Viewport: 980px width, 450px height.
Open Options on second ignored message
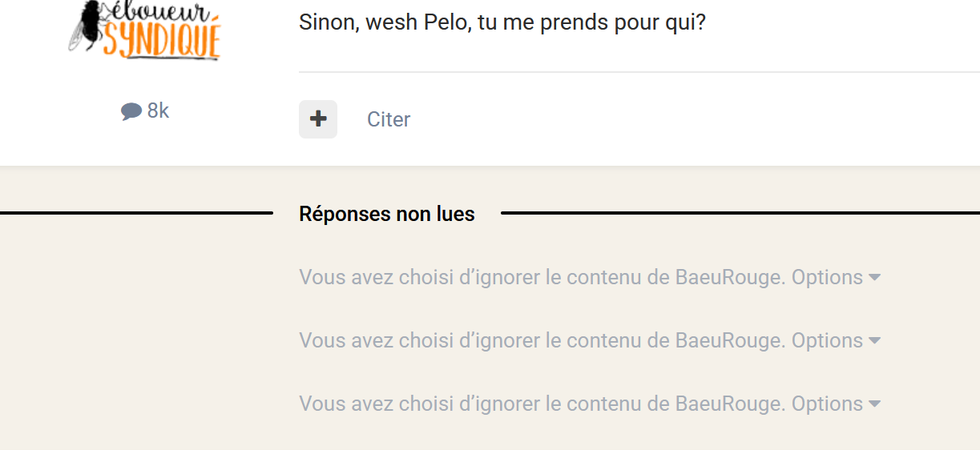click(827, 340)
